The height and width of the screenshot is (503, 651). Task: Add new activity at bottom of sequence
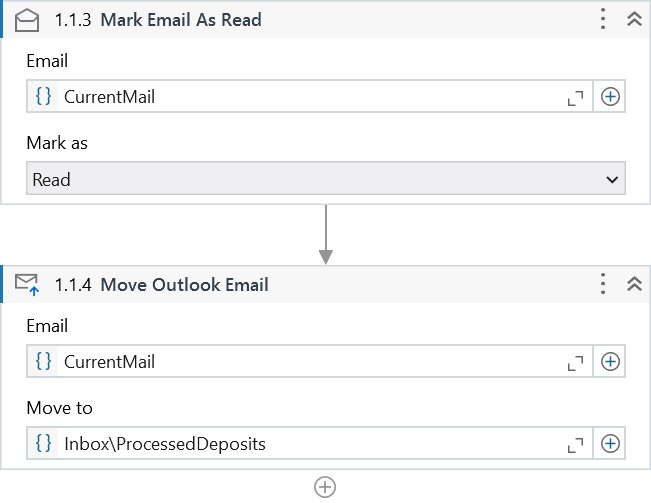pos(325,487)
